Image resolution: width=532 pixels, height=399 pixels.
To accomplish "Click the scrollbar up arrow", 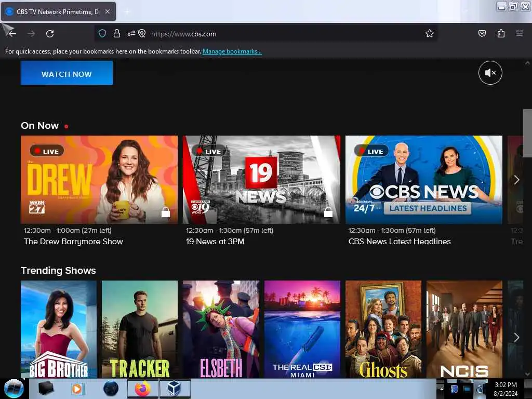I will [x=527, y=63].
